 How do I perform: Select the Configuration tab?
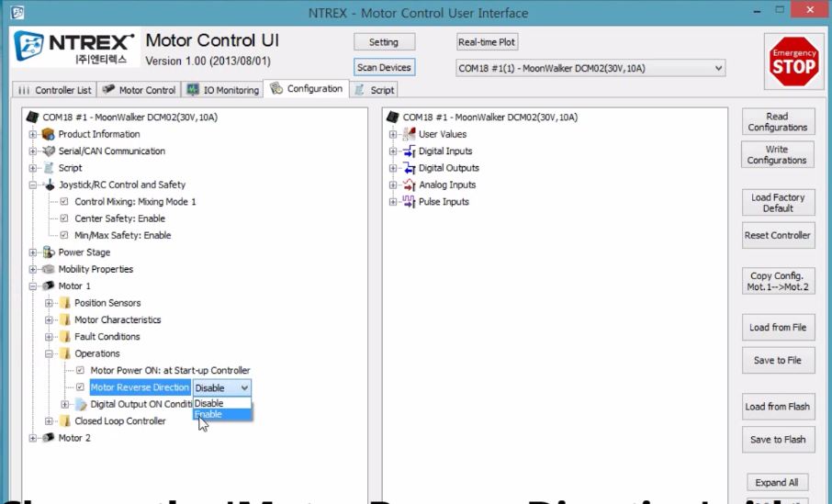[306, 89]
